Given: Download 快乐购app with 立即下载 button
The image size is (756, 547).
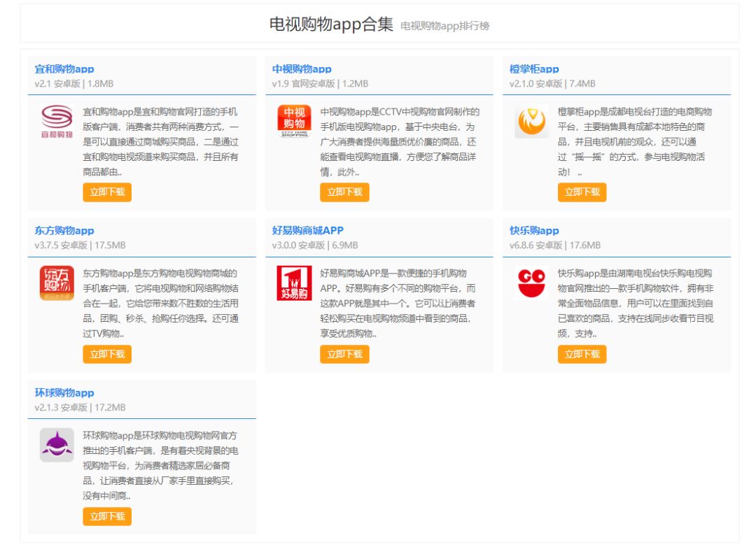Looking at the screenshot, I should point(582,354).
